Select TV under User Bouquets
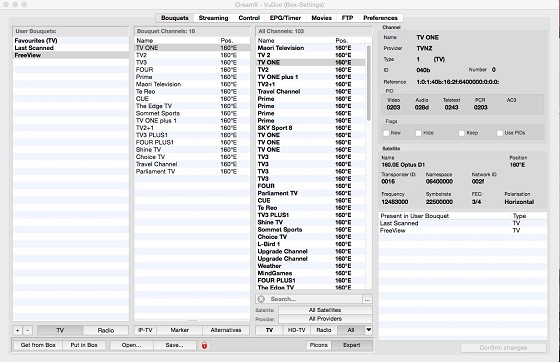The image size is (560, 362). tap(60, 330)
